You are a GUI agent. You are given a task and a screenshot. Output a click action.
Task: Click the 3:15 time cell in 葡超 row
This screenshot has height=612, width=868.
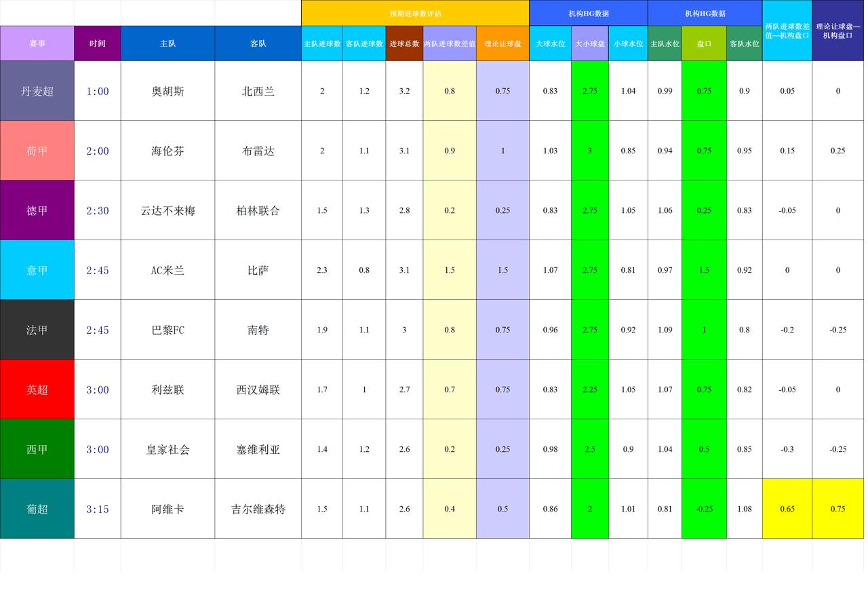pyautogui.click(x=97, y=509)
